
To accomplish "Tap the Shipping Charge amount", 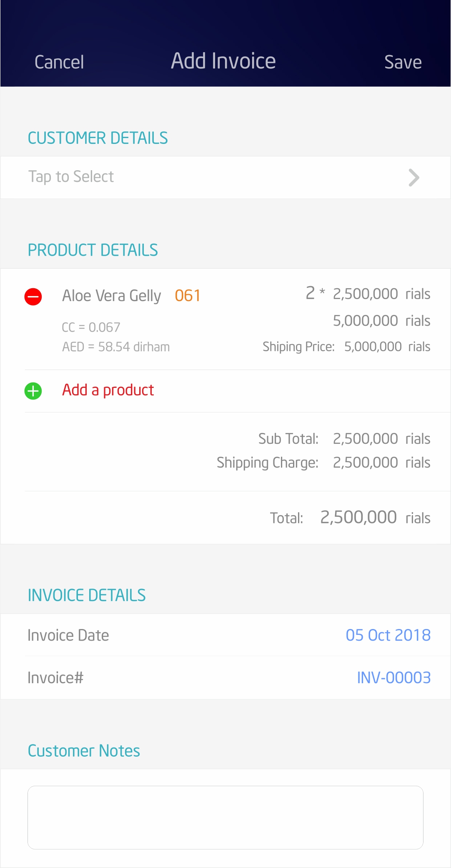I will click(381, 463).
